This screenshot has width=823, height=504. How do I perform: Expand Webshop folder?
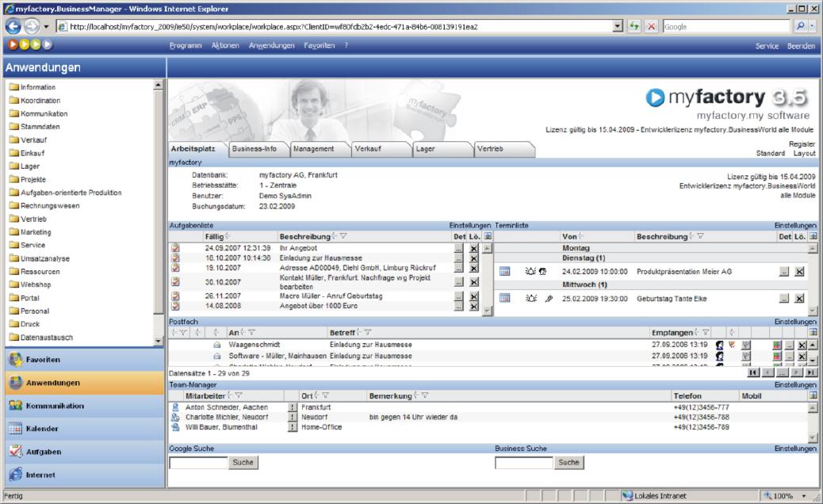click(x=14, y=284)
